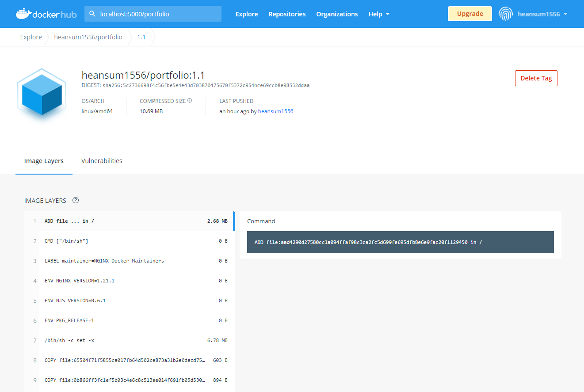Select layer 3 LABEL maintainer=NGINX Docker Maintainers
The width and height of the screenshot is (584, 392).
(x=130, y=261)
